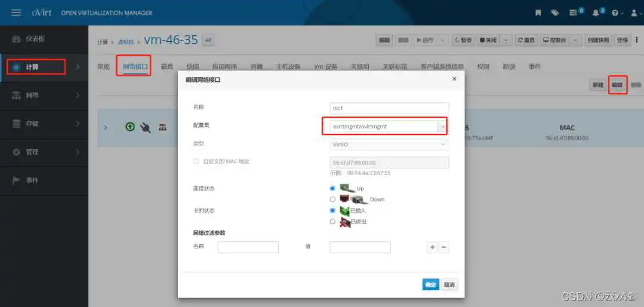Expand the 网络 sidebar submenu arrow
This screenshot has width=644, height=307.
(78, 96)
